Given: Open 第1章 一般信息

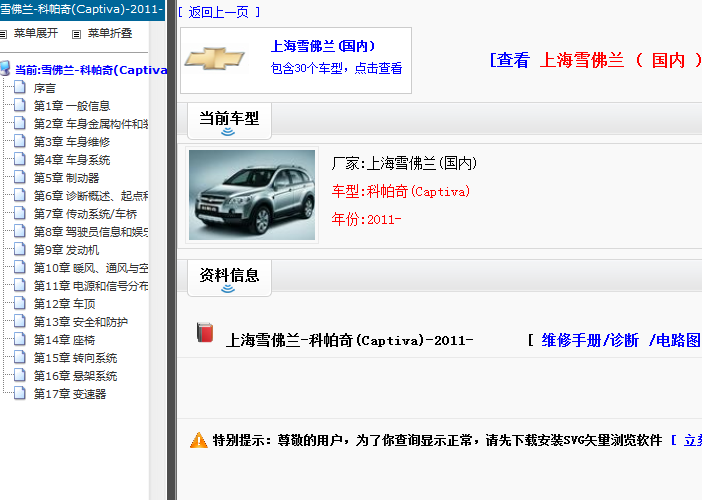Looking at the screenshot, I should tap(72, 106).
